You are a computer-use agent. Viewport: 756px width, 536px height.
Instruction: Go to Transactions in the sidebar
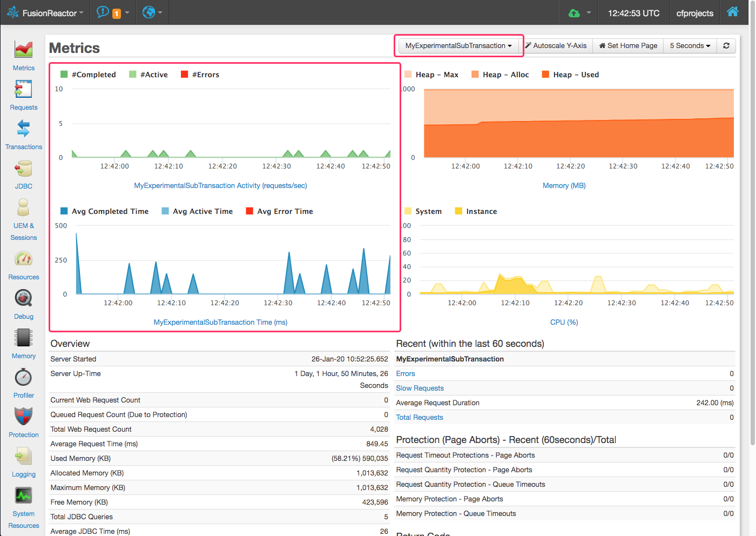coord(23,129)
